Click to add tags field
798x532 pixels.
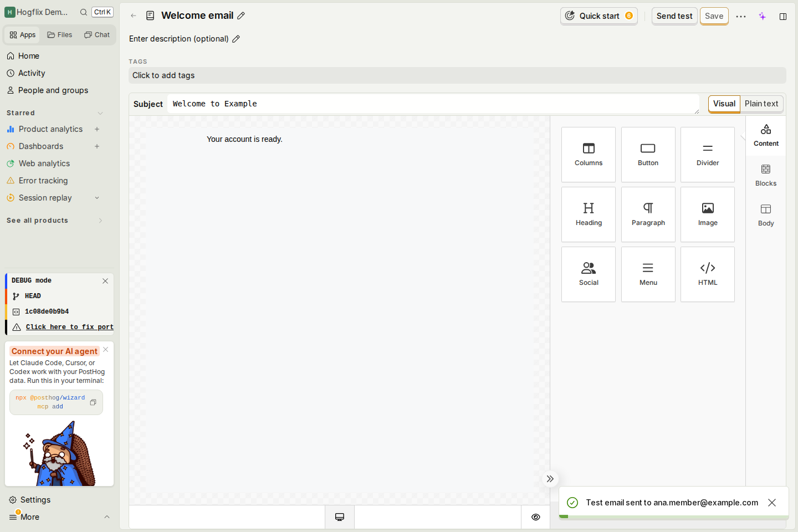click(457, 75)
